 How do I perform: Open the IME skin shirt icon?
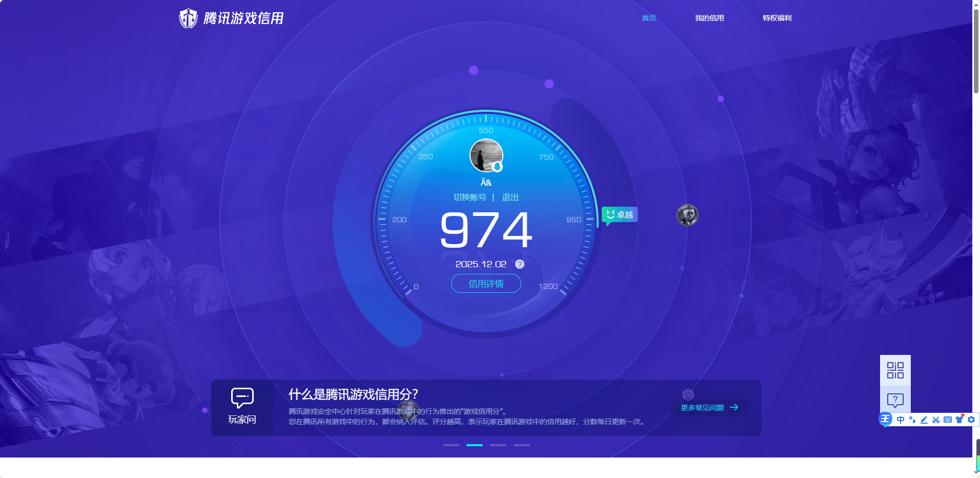click(x=959, y=420)
